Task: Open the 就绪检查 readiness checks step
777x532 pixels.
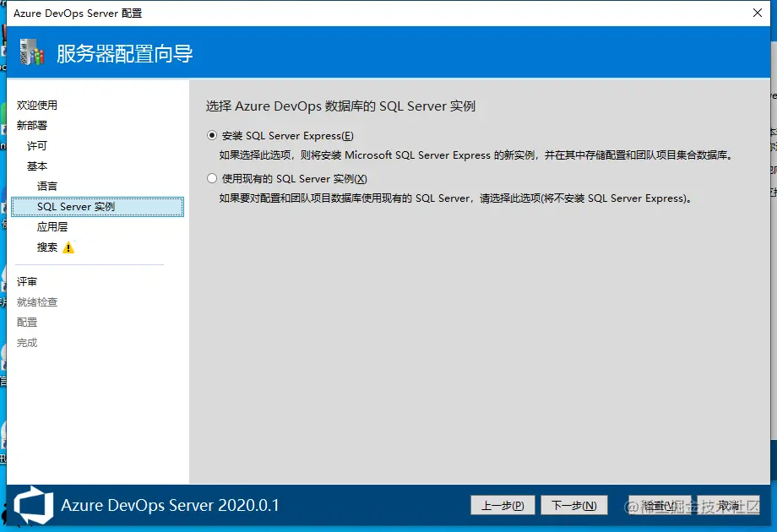Action: click(x=37, y=302)
